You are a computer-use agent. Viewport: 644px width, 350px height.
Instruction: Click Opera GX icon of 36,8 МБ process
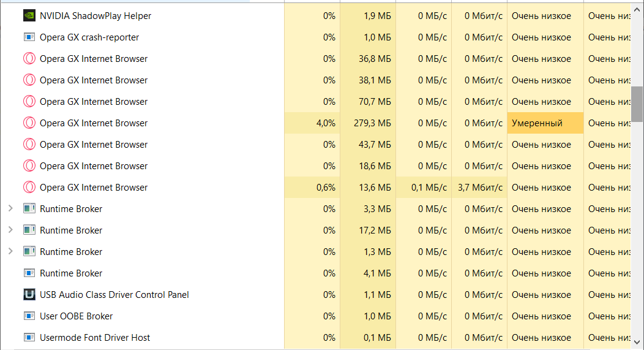(x=29, y=59)
